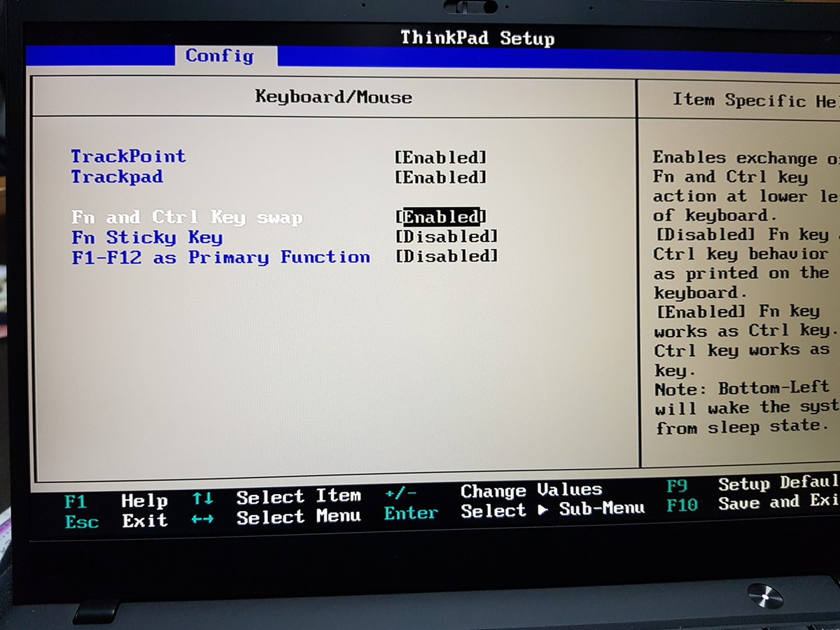Click the left/right arrows Select Menu icon
840x630 pixels.
click(x=203, y=519)
